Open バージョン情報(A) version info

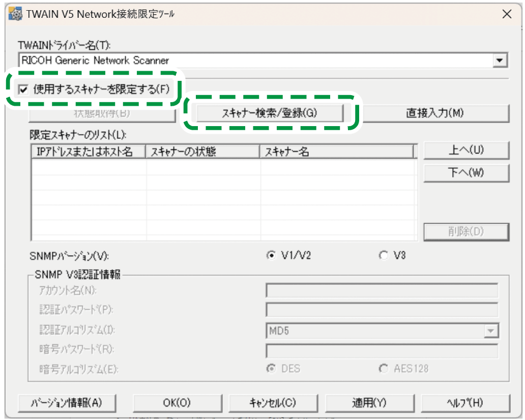click(67, 403)
